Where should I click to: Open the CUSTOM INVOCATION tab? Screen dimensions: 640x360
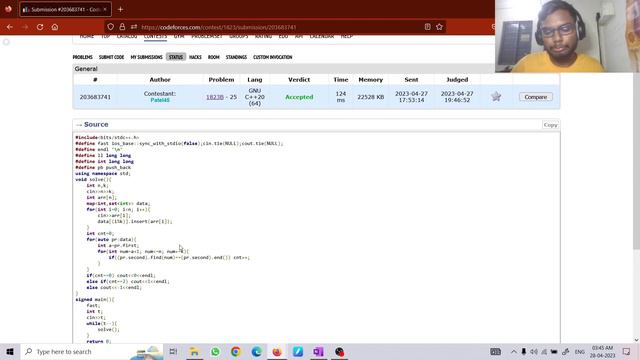(273, 57)
